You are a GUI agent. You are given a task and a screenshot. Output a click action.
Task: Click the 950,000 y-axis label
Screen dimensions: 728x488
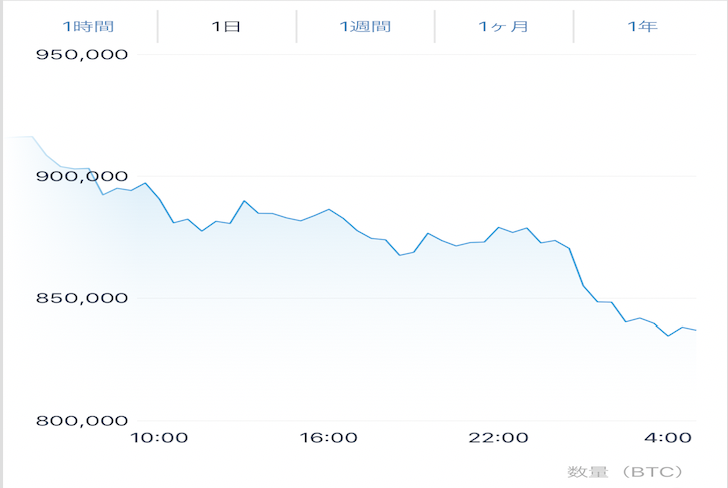[x=82, y=55]
